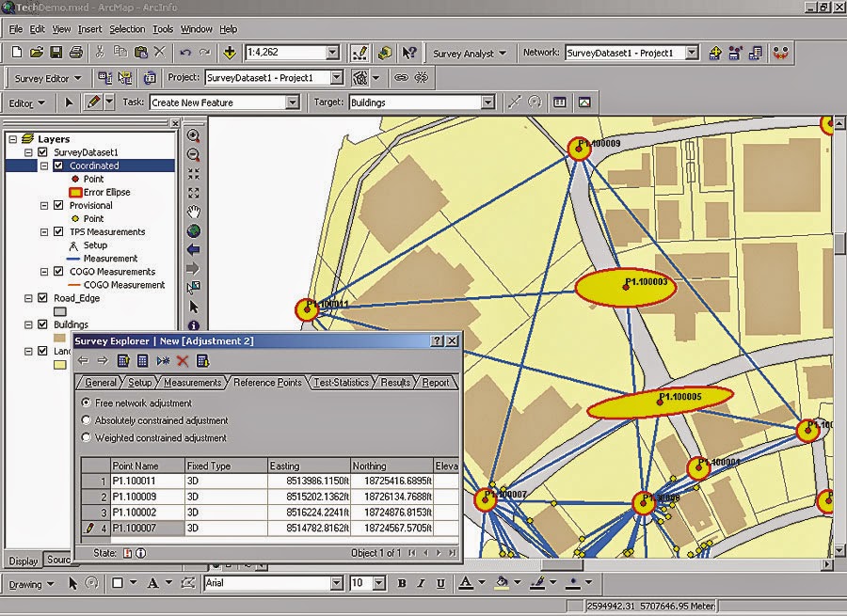This screenshot has height=616, width=847.
Task: Click the Attributes table icon on Editor toolbar
Action: click(560, 102)
